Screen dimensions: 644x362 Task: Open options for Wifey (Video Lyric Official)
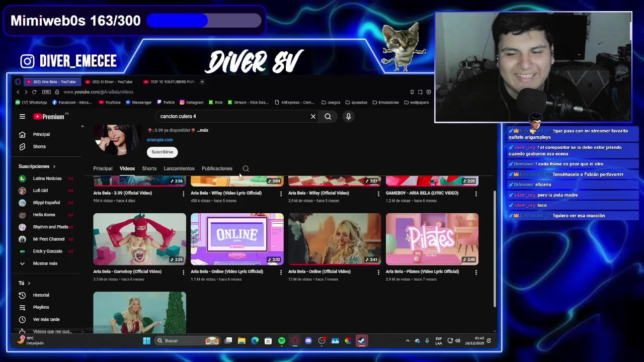[x=281, y=194]
